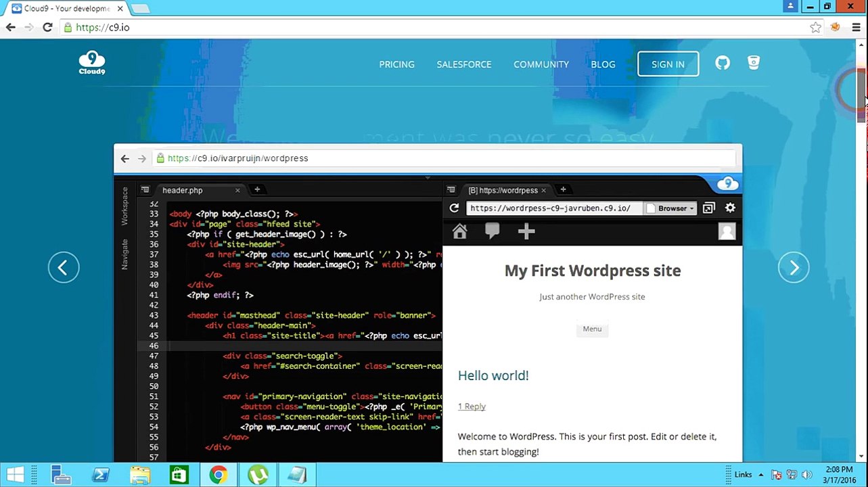Open PowerShell from the taskbar
This screenshot has height=487, width=868.
pos(101,475)
